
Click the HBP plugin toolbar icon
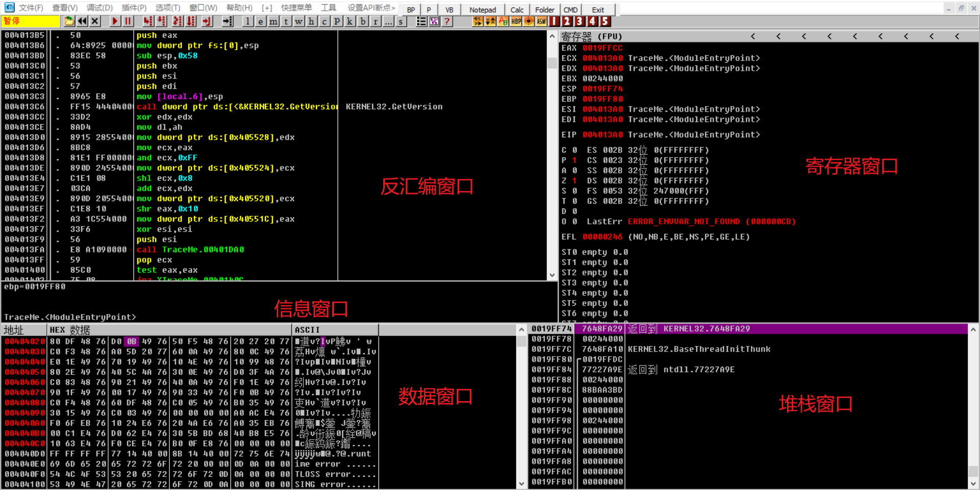click(x=516, y=21)
